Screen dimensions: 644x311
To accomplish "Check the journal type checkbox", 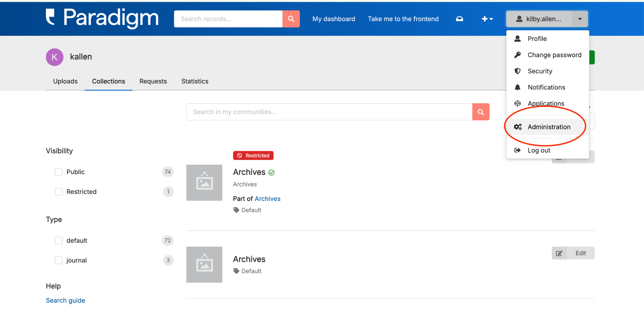I will [x=59, y=260].
